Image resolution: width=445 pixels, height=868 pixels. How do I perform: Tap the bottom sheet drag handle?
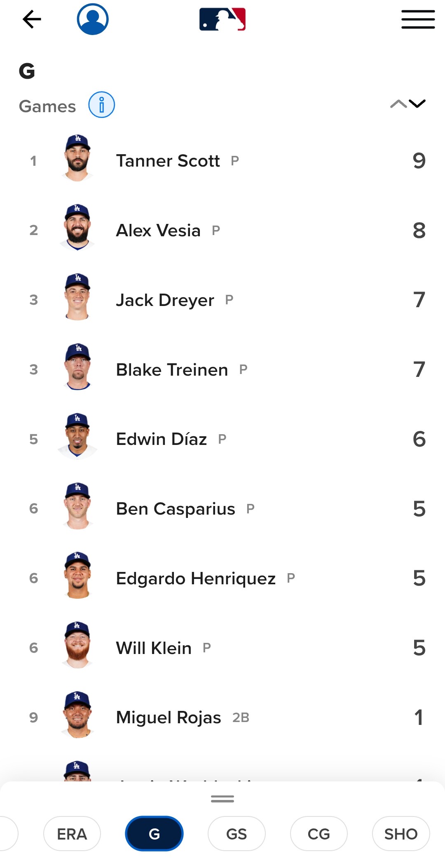[x=222, y=799]
